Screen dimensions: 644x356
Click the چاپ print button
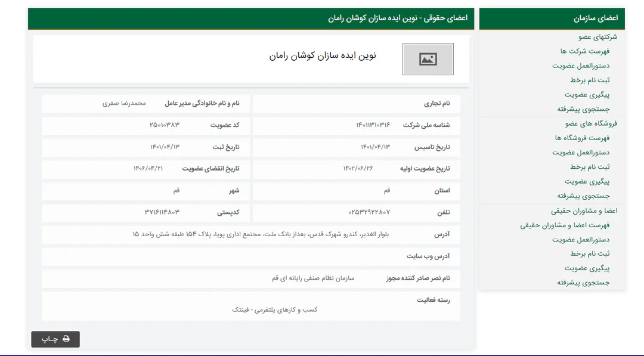click(x=55, y=339)
